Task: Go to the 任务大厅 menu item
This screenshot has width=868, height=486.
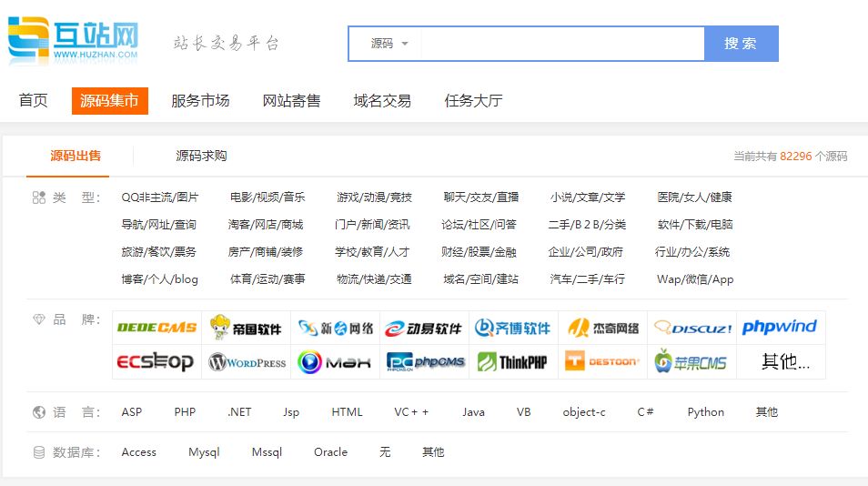Action: pyautogui.click(x=474, y=101)
